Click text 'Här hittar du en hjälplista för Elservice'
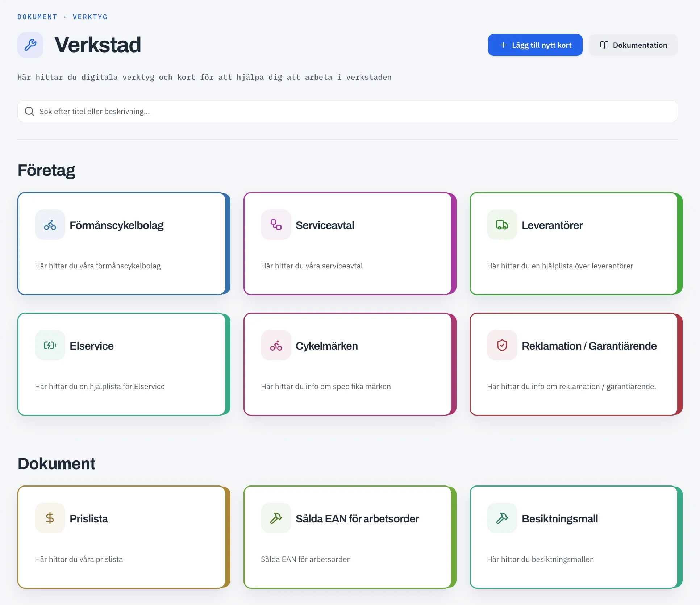The height and width of the screenshot is (605, 700). (100, 386)
